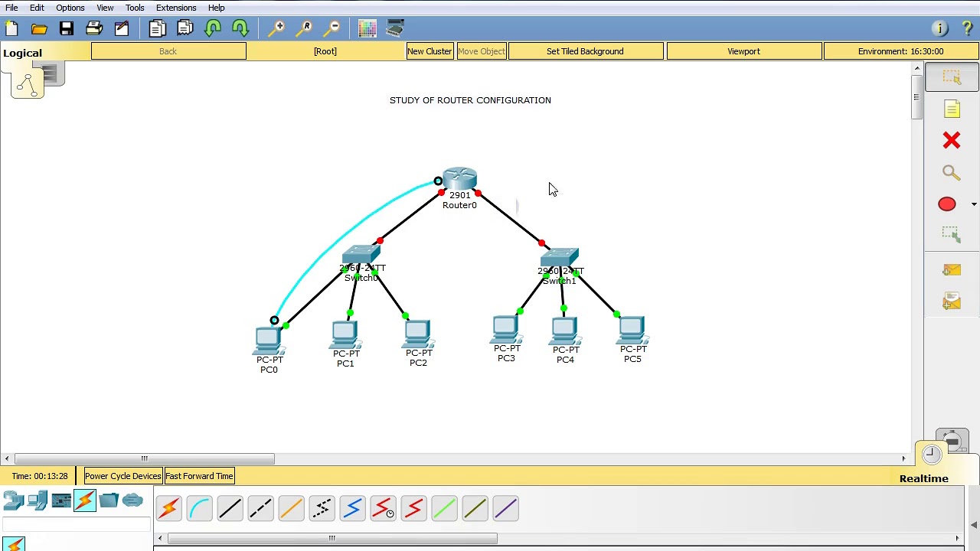Image resolution: width=980 pixels, height=551 pixels.
Task: Open the Environment 16:30:00 setting
Action: pyautogui.click(x=901, y=51)
